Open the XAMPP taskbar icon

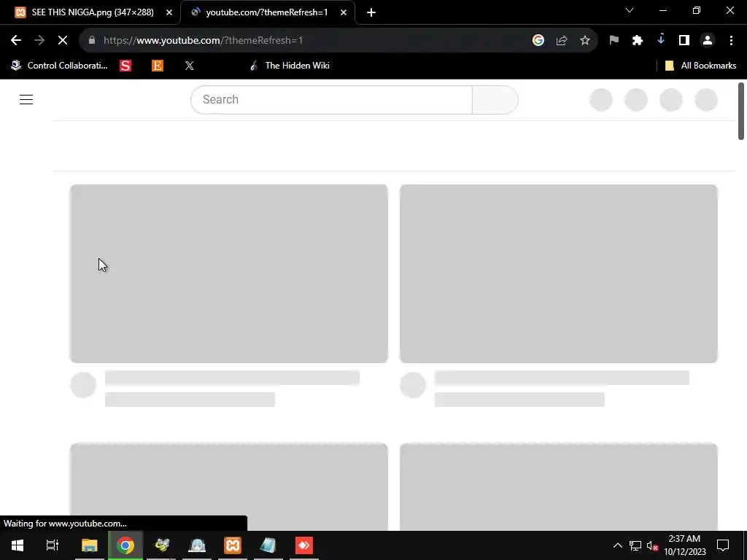[233, 545]
